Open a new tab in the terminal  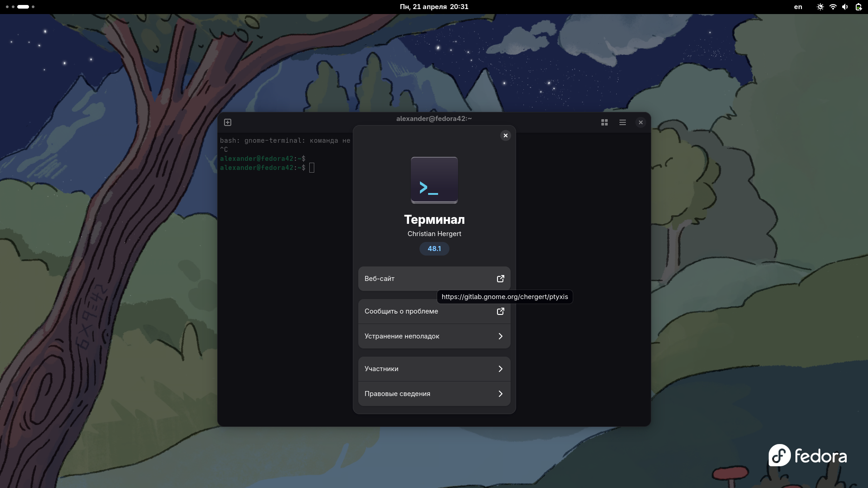(x=228, y=122)
